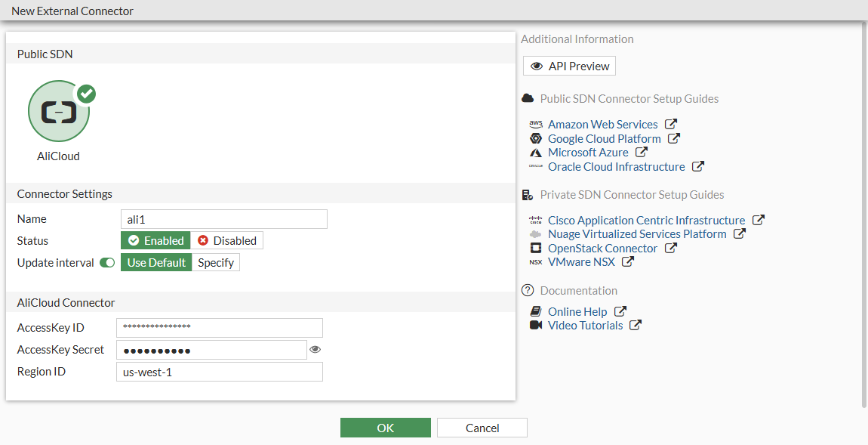Cancel the new connector dialog
The image size is (868, 445).
pyautogui.click(x=482, y=428)
